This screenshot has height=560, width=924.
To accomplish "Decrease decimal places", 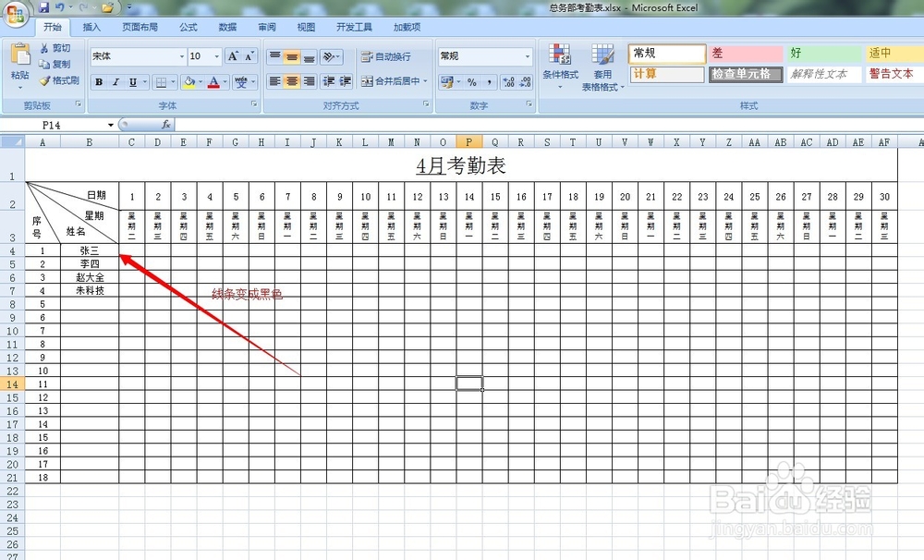I will coord(525,82).
